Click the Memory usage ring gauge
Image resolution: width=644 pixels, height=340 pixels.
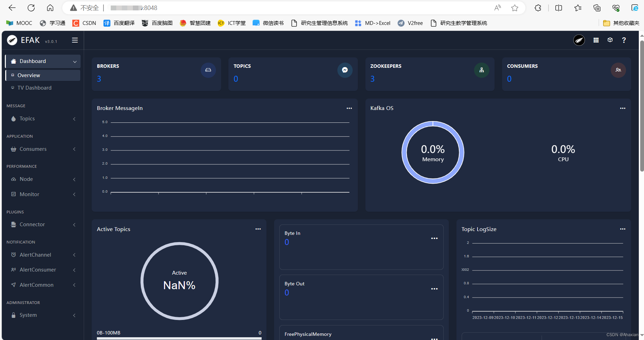(x=433, y=153)
